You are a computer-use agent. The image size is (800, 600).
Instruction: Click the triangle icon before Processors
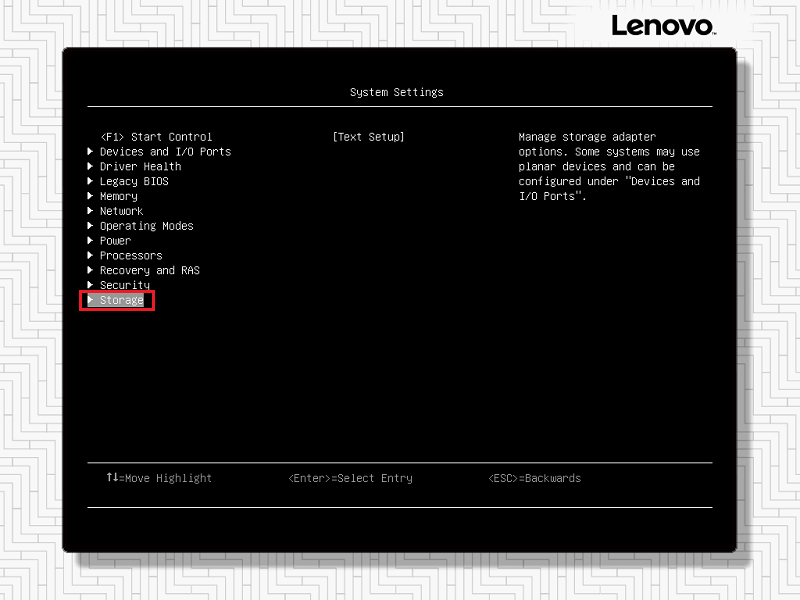tap(91, 255)
